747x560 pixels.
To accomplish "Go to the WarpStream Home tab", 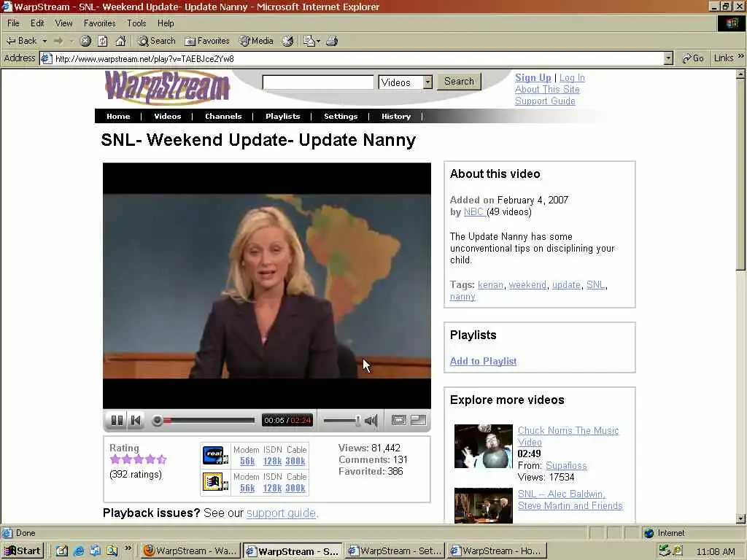I will 118,116.
